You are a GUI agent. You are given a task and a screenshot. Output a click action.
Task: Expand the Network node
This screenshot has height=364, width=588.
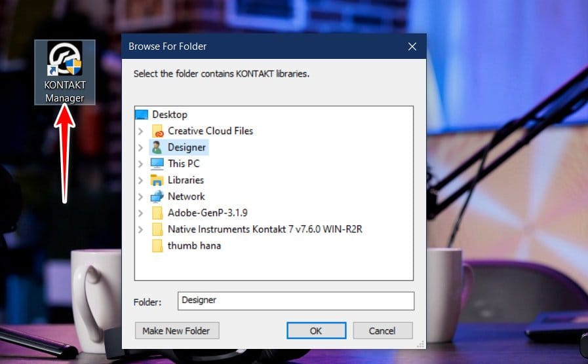point(141,196)
